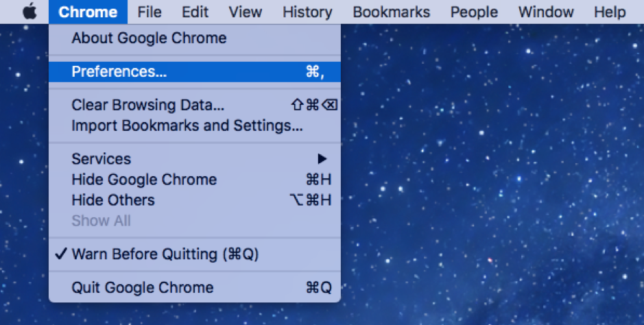644x325 pixels.
Task: Open the Bookmarks menu
Action: coord(391,12)
